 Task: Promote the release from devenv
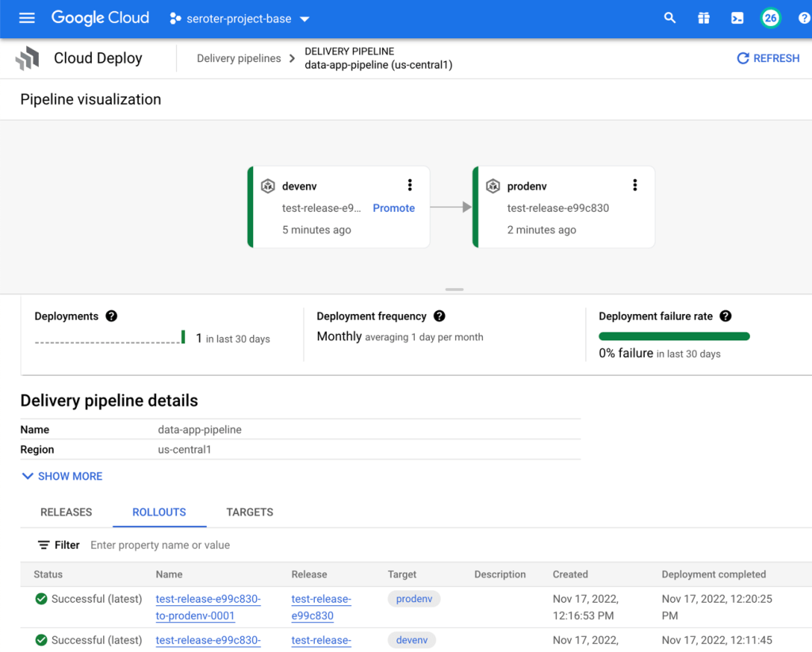click(393, 208)
